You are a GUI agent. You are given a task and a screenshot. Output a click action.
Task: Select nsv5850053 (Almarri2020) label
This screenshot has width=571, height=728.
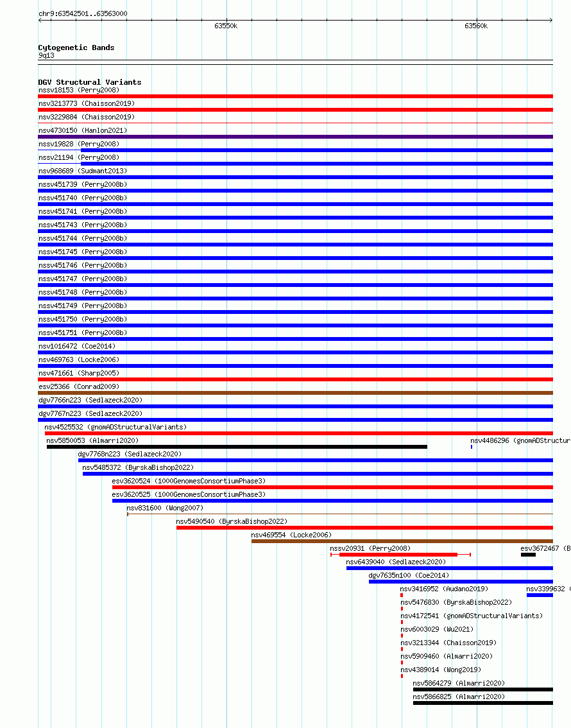92,440
